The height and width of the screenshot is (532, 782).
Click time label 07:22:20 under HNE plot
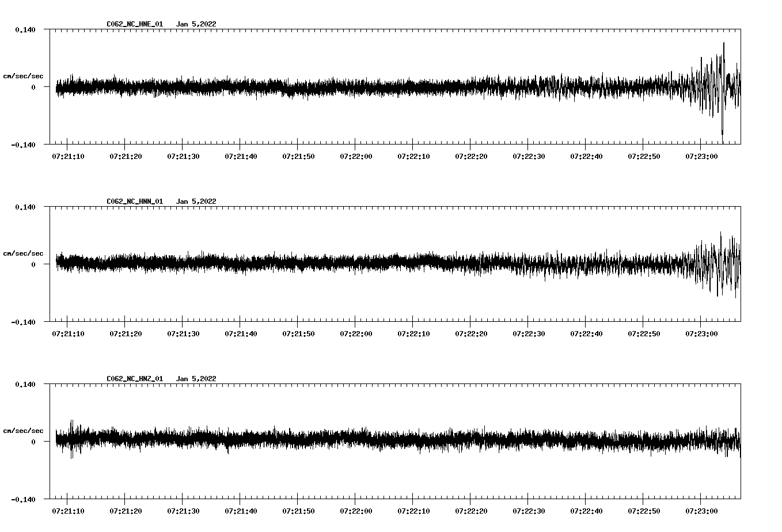point(471,156)
